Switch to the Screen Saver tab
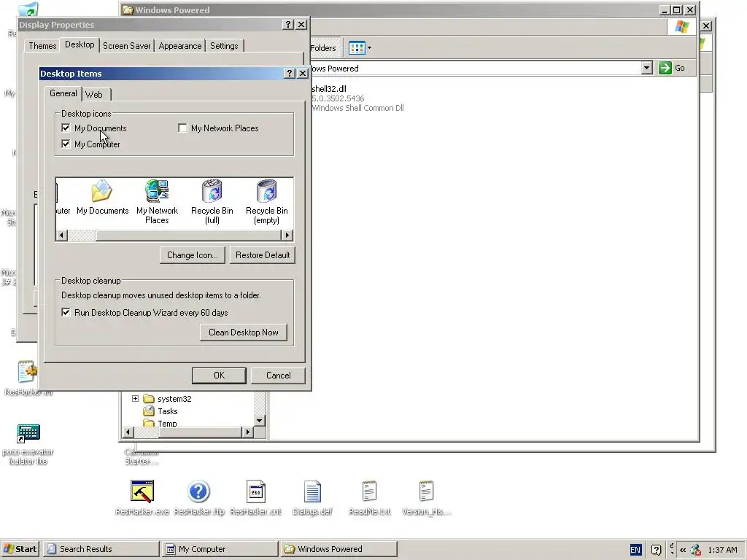Viewport: 747px width, 560px height. point(127,46)
